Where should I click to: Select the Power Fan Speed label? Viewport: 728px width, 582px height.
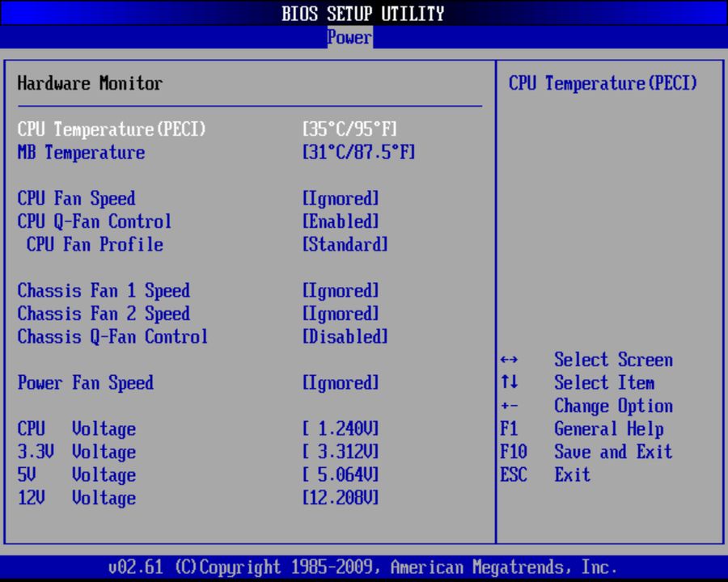[86, 383]
